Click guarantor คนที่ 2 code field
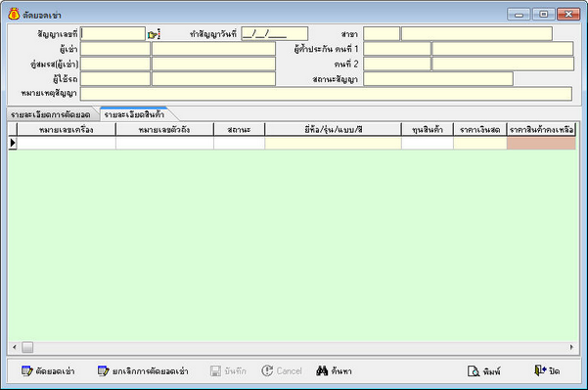This screenshot has height=390, width=588. [x=397, y=64]
